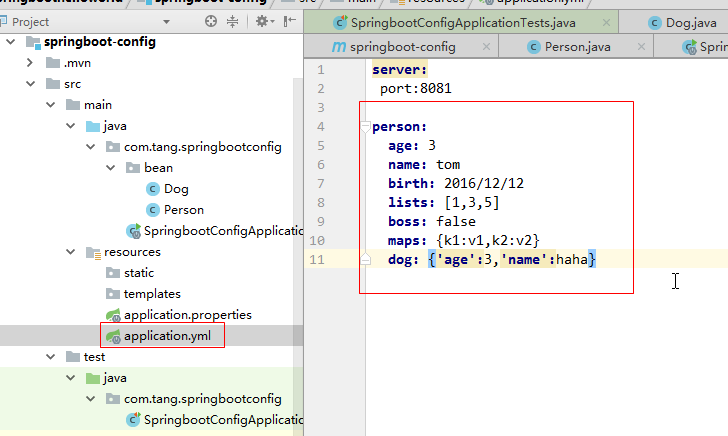Switch to Dog.java tab
This screenshot has height=436, width=728.
[691, 23]
